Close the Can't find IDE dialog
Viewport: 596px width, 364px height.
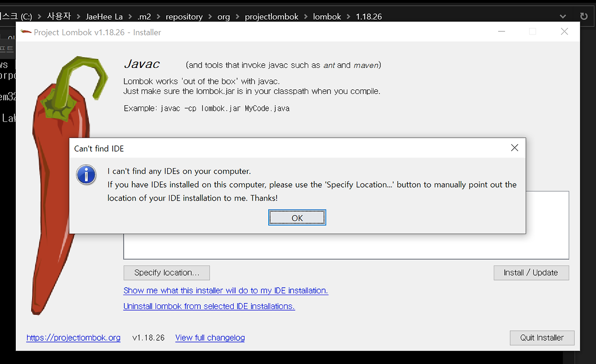[x=515, y=148]
